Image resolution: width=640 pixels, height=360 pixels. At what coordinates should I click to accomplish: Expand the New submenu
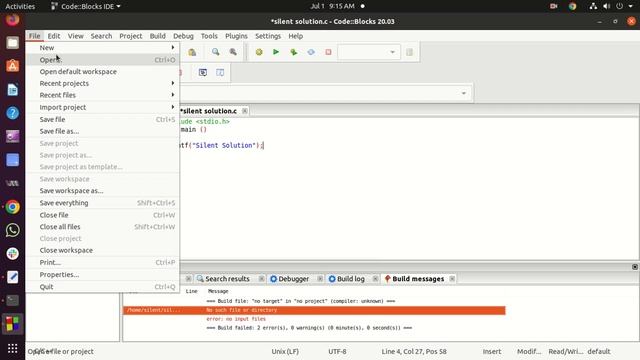click(102, 48)
